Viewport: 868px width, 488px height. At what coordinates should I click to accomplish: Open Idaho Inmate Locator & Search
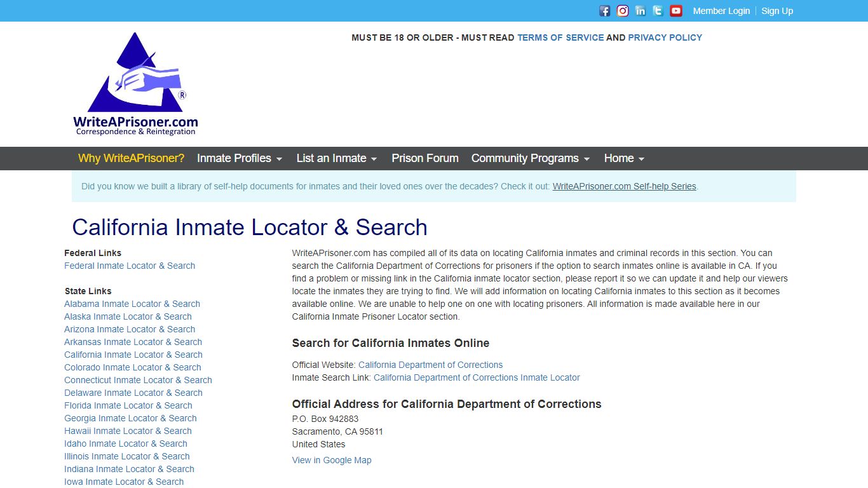pos(126,444)
